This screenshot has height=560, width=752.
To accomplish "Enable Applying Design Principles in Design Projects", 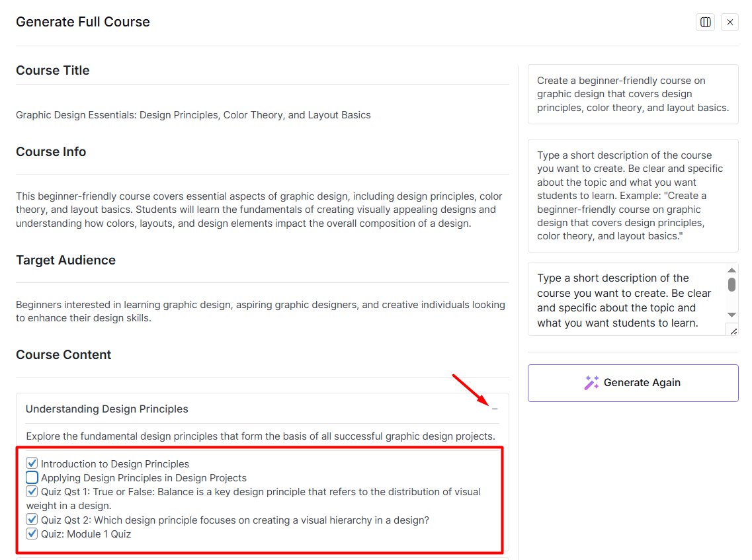I will 31,477.
